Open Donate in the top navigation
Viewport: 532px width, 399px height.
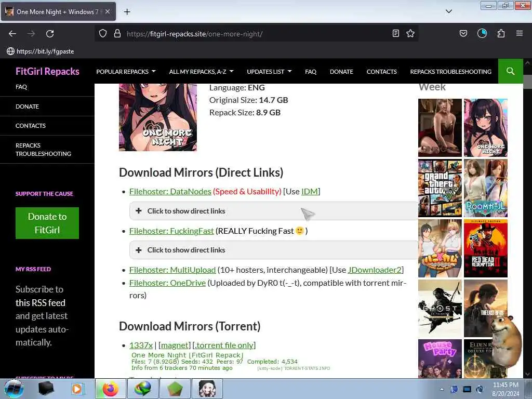click(x=341, y=72)
